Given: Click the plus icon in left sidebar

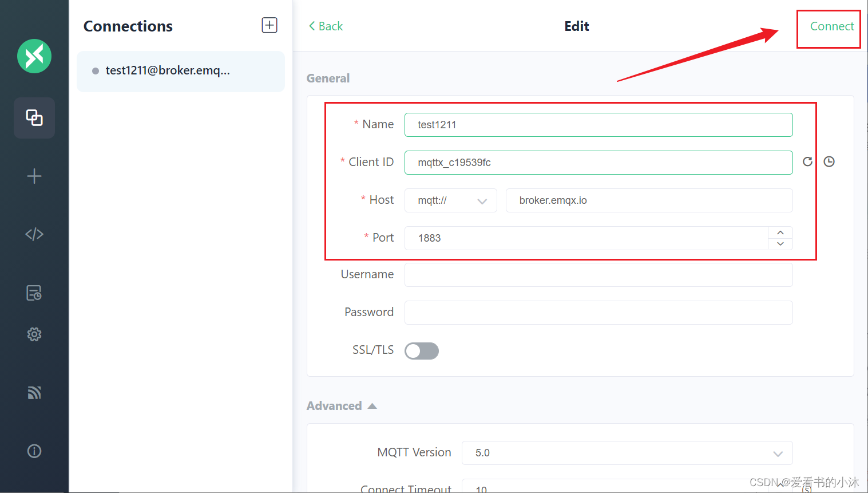Looking at the screenshot, I should pos(34,176).
